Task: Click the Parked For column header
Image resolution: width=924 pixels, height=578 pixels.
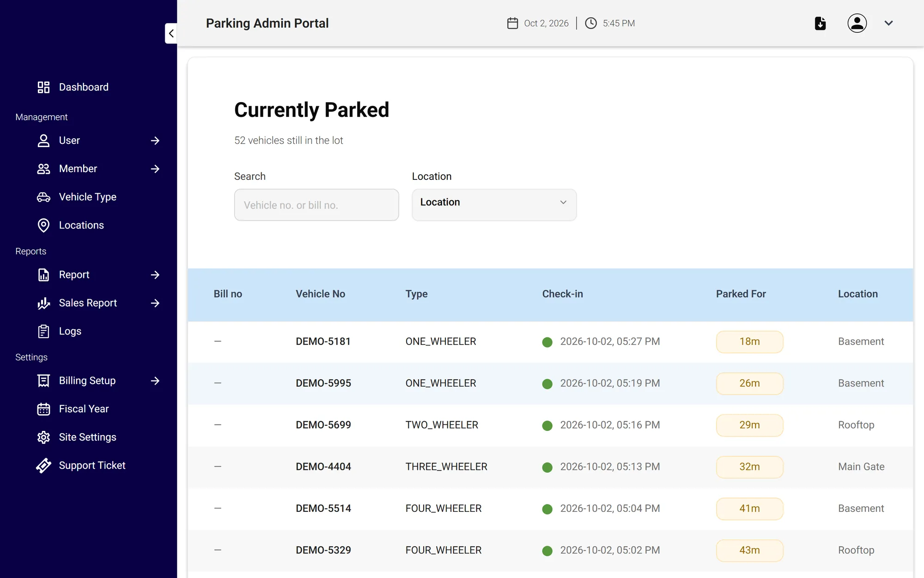Action: coord(741,294)
